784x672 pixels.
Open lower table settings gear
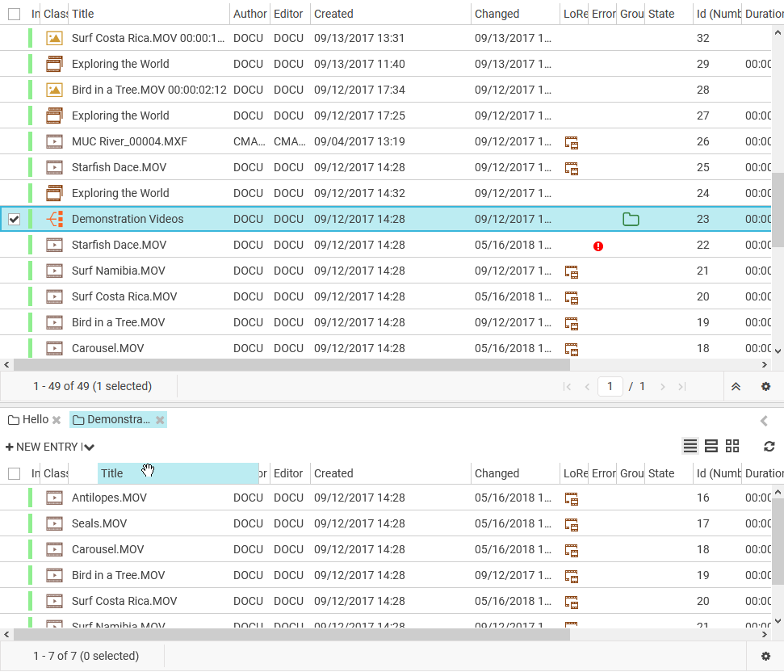766,657
